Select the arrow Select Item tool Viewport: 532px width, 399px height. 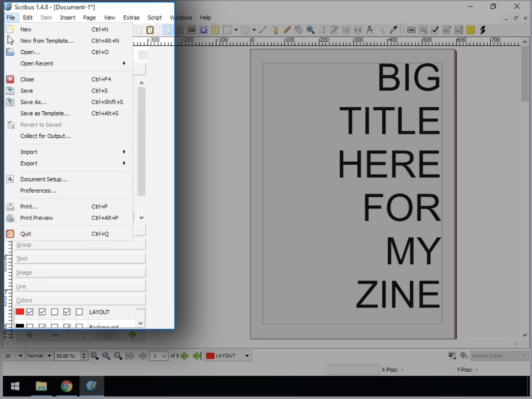click(x=168, y=30)
